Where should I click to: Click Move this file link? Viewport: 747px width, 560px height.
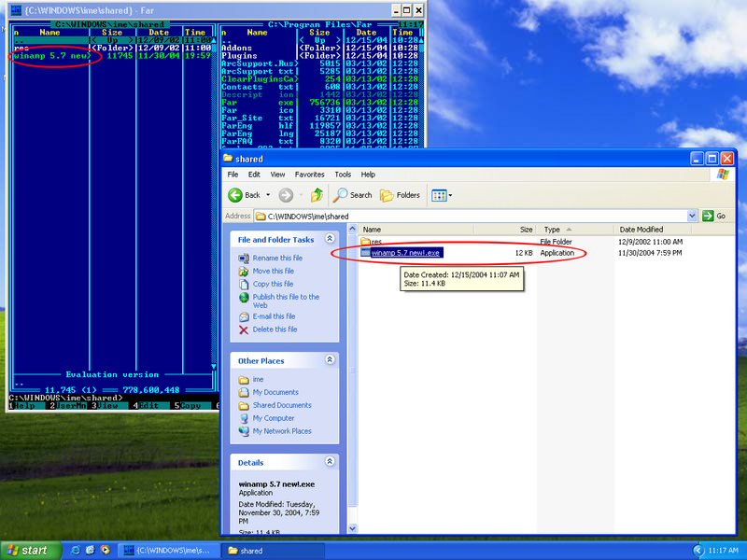tap(274, 271)
